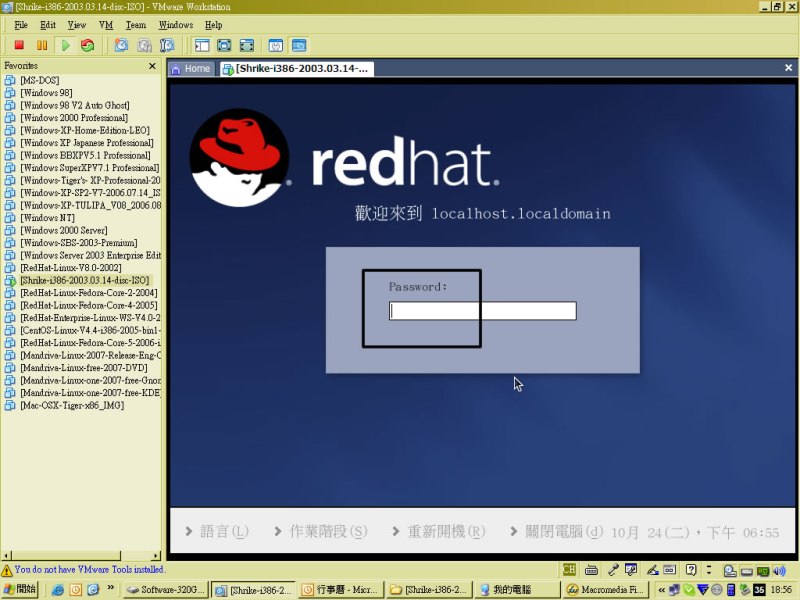Image resolution: width=800 pixels, height=600 pixels.
Task: Switch to Full Screen mode via toolbar icon
Action: tap(224, 45)
